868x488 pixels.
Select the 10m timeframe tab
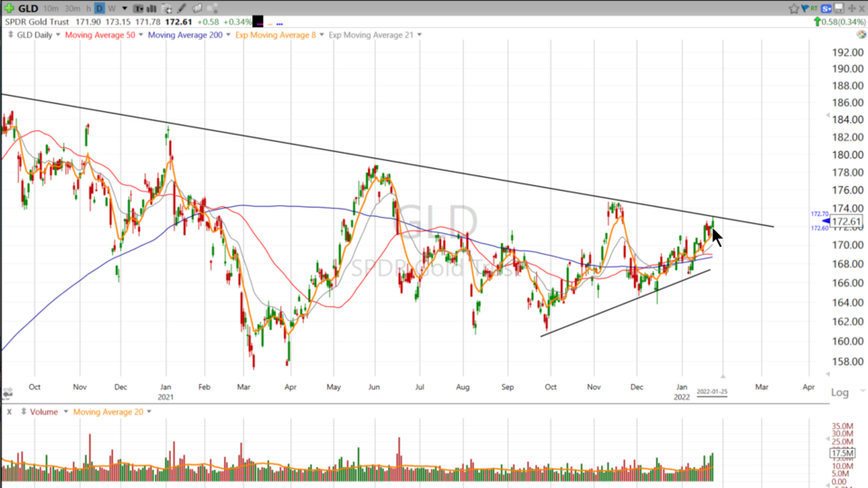point(51,8)
